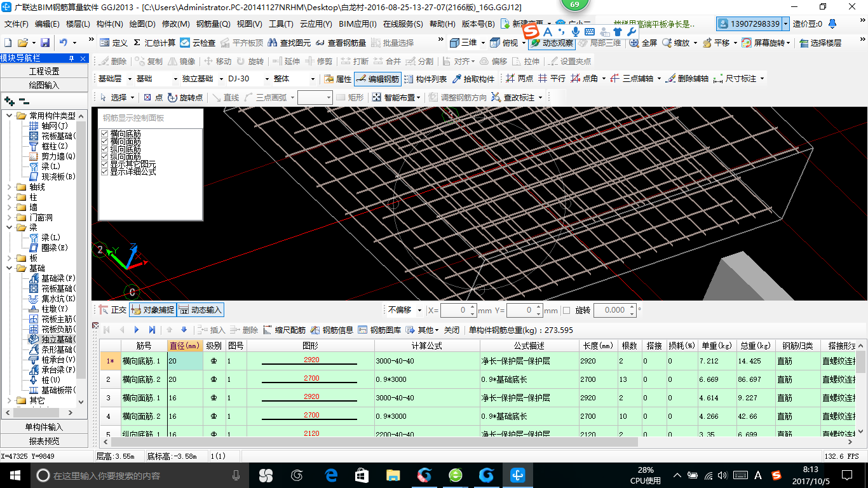Click 点 point draw tool
The height and width of the screenshot is (488, 868).
[153, 97]
